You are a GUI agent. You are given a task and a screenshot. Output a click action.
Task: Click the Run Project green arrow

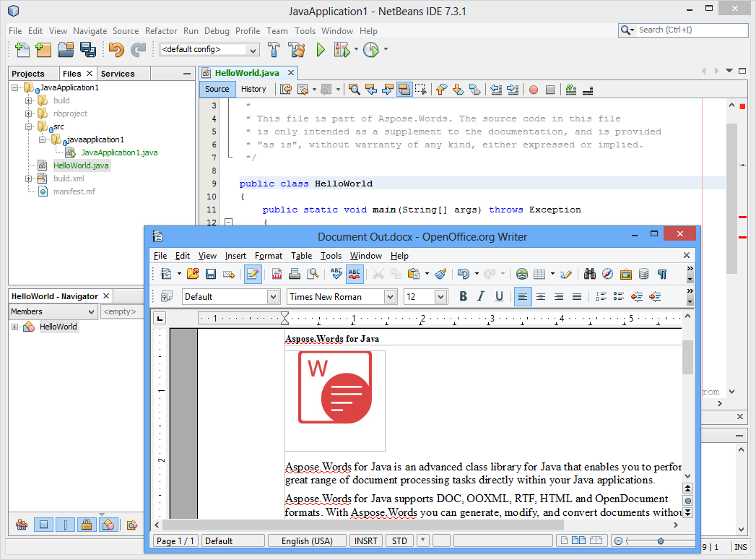pos(321,50)
